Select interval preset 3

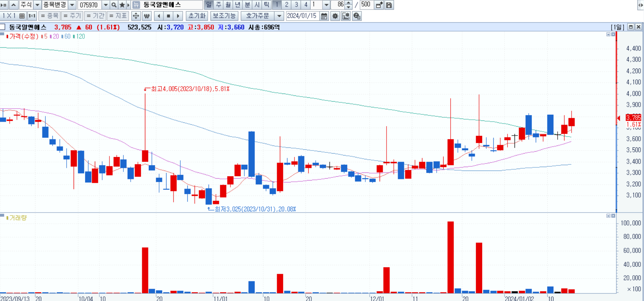pos(296,5)
